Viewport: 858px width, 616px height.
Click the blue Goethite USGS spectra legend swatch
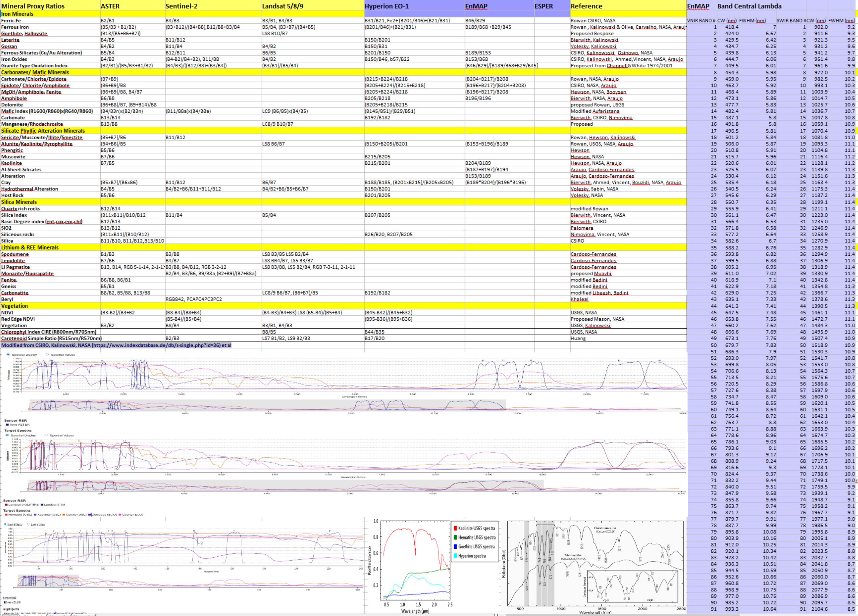click(455, 546)
